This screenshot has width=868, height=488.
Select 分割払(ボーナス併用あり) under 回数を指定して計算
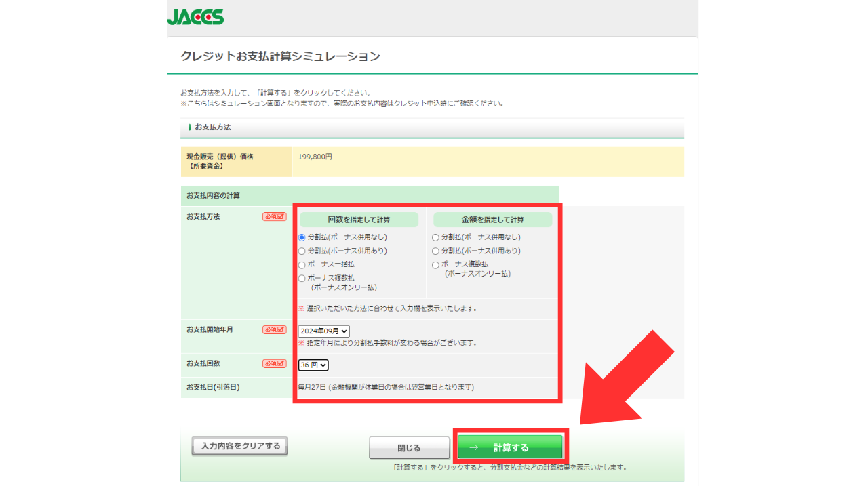[x=302, y=251]
